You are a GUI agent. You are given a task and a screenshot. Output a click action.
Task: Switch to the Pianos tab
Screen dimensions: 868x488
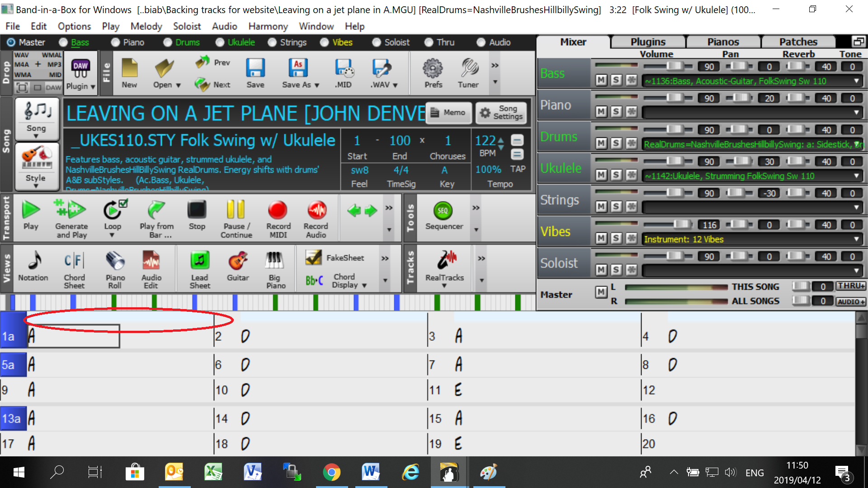(x=723, y=42)
